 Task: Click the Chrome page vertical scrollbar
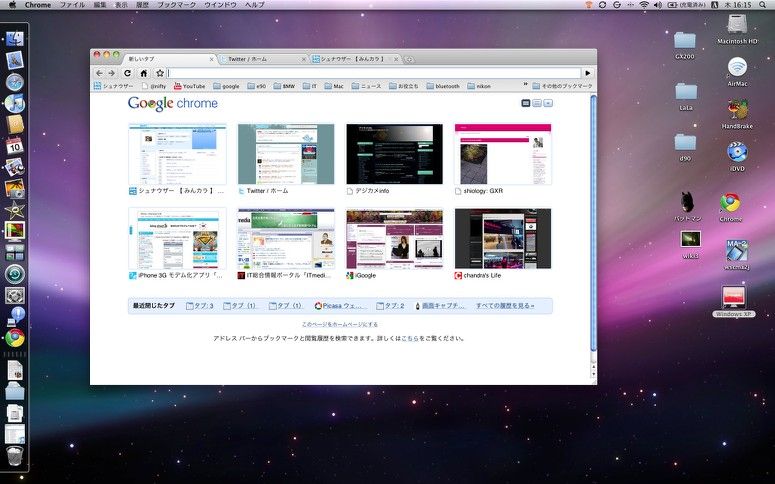(594, 222)
